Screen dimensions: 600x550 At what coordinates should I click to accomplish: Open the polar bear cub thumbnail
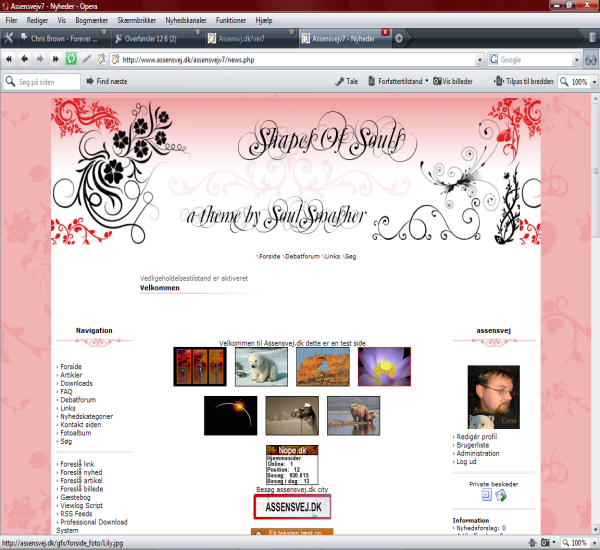pos(261,367)
